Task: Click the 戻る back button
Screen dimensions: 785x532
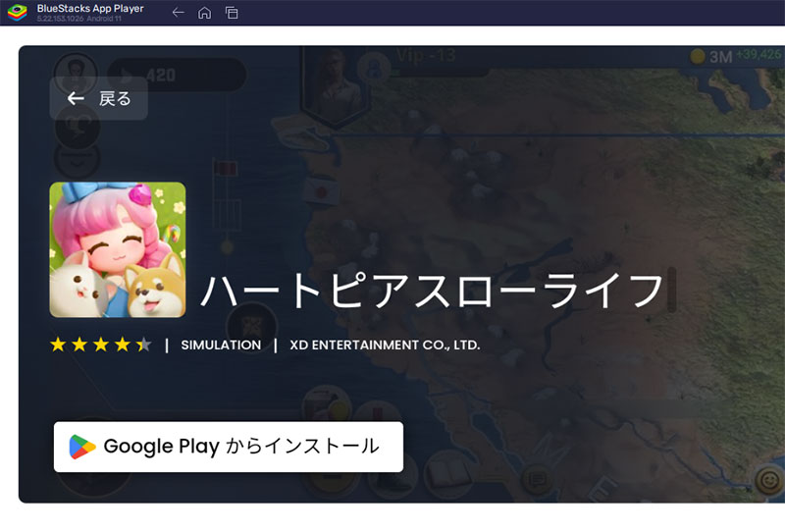Action: [x=98, y=98]
